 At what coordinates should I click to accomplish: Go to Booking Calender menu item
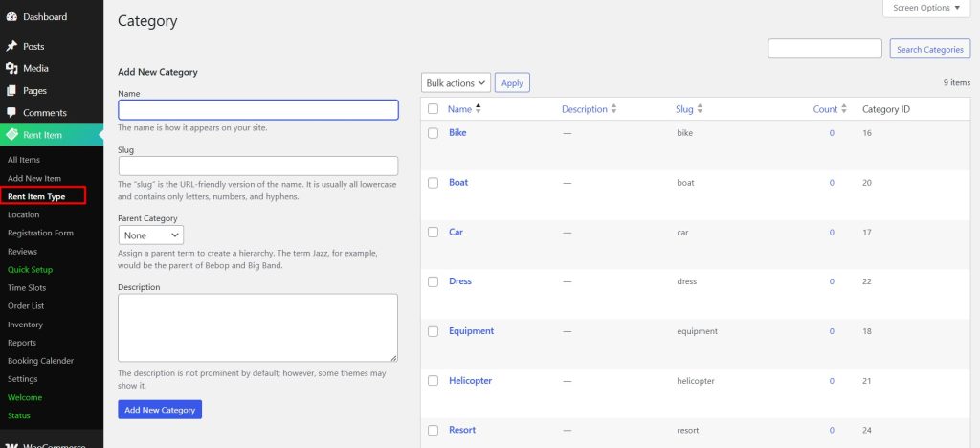(x=40, y=361)
